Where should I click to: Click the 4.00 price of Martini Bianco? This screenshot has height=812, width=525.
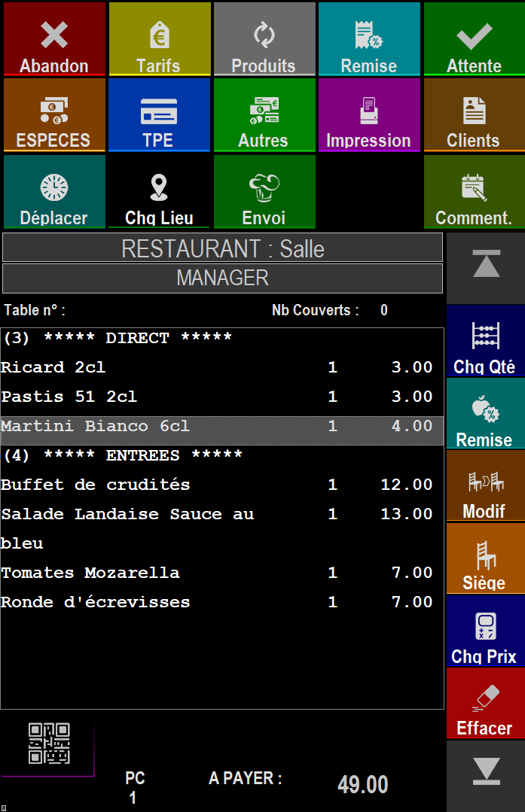[412, 426]
